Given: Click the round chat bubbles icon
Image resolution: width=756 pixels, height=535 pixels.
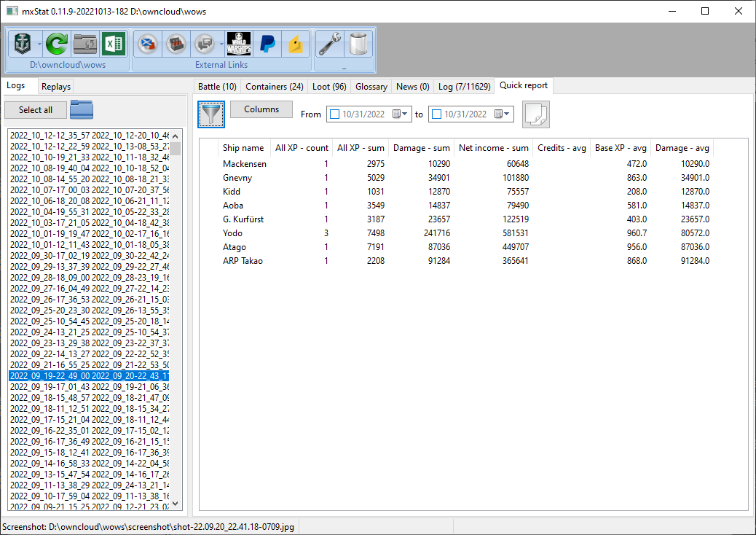Looking at the screenshot, I should (x=205, y=44).
